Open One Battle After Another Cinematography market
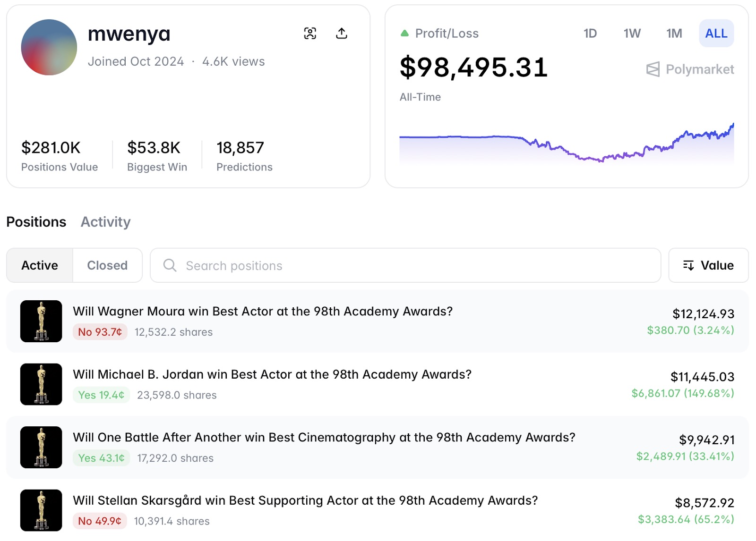The image size is (756, 541). (324, 438)
